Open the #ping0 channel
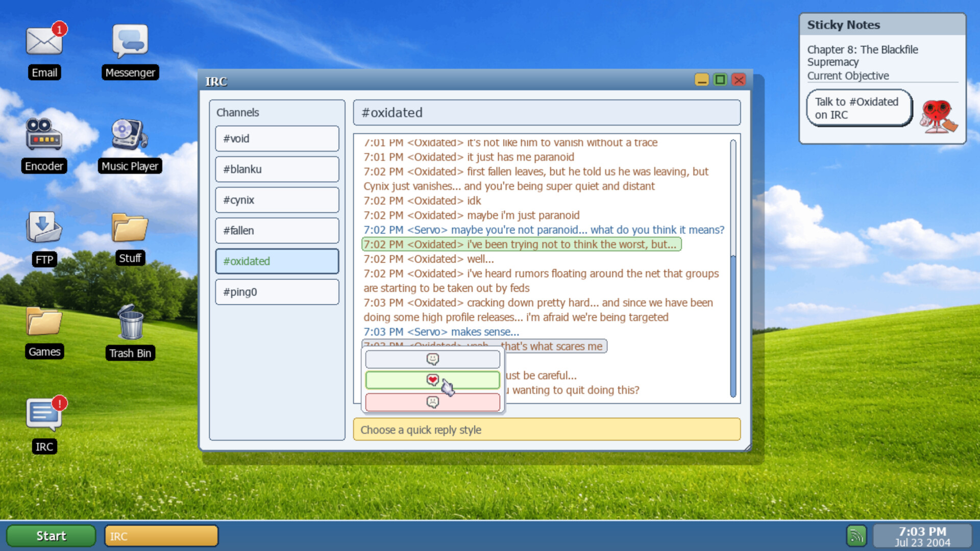Viewport: 980px width, 551px height. [277, 291]
